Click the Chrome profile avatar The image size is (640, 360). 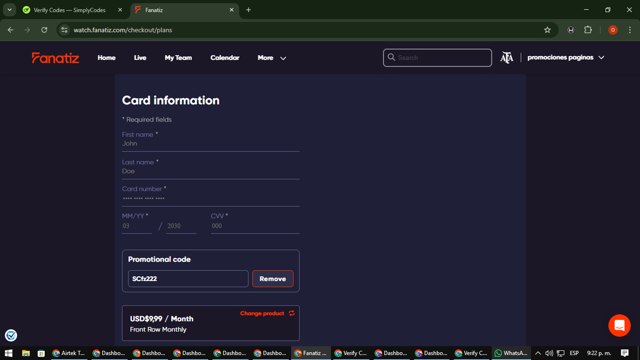click(x=612, y=30)
